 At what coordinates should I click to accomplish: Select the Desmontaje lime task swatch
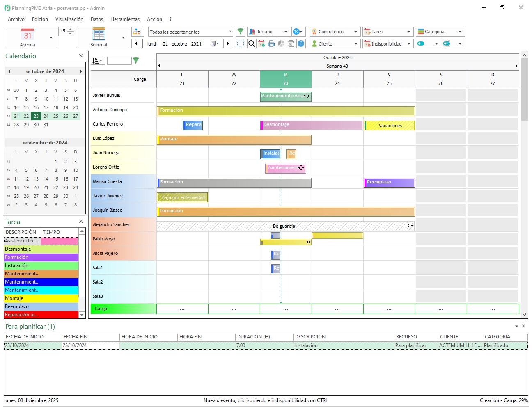(41, 249)
